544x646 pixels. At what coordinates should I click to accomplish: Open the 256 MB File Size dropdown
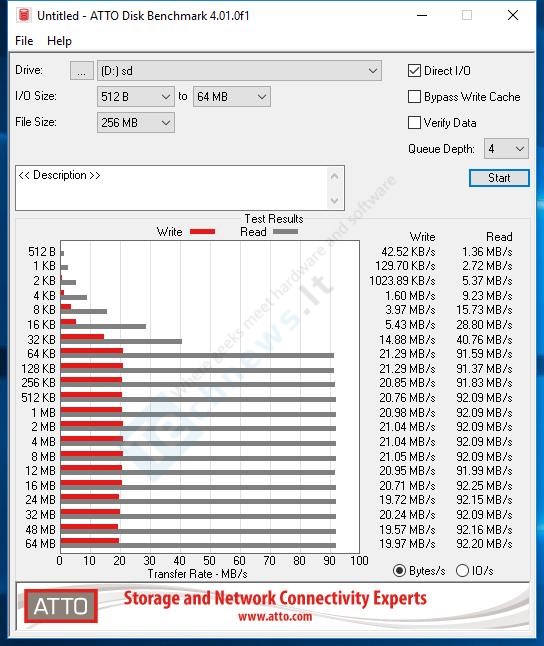(136, 123)
